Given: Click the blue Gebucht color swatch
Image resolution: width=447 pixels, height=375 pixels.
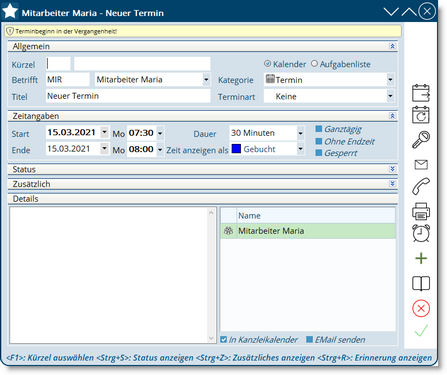Looking at the screenshot, I should pyautogui.click(x=236, y=149).
